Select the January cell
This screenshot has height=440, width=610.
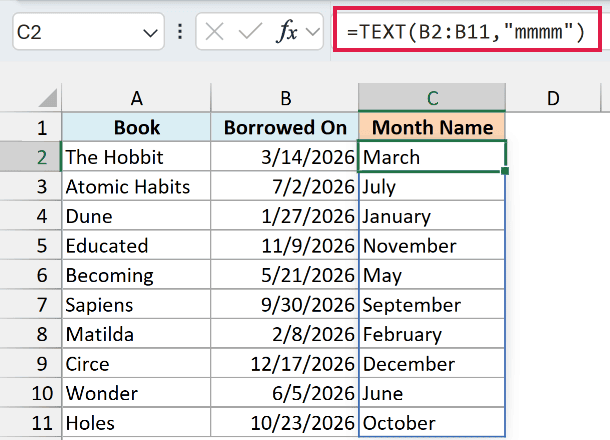click(432, 216)
